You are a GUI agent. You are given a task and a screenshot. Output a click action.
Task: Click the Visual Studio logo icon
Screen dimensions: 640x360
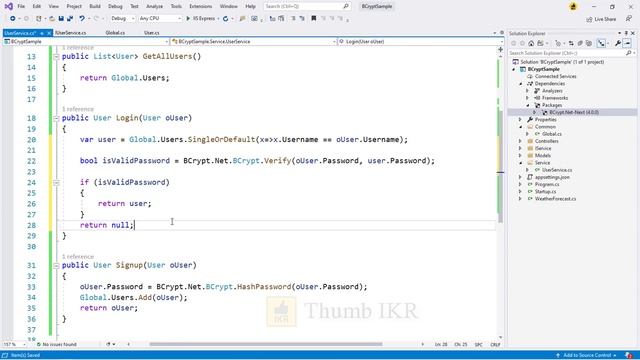[8, 6]
